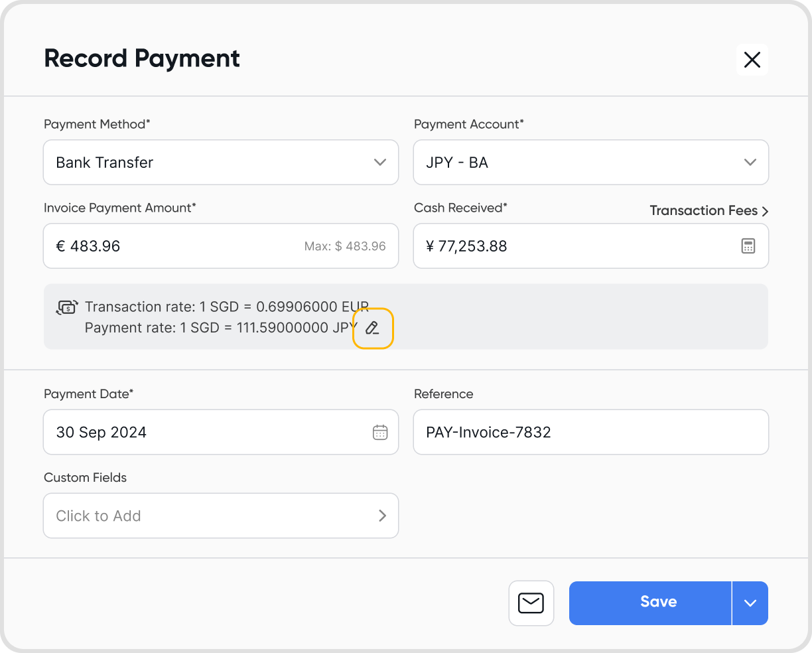The image size is (812, 653).
Task: Click the Max: $ 483.96 hint
Action: tap(345, 246)
